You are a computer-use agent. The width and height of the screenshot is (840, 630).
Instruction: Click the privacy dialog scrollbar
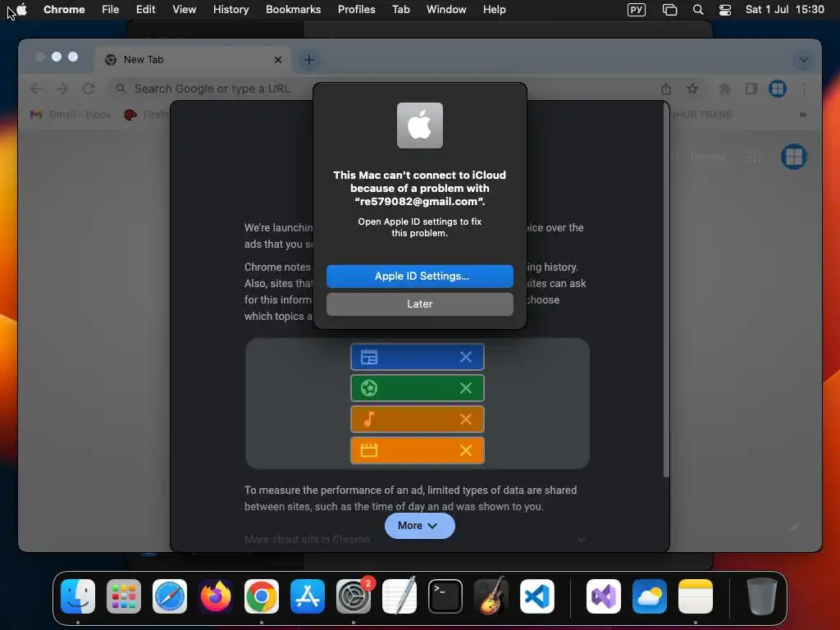coord(666,290)
